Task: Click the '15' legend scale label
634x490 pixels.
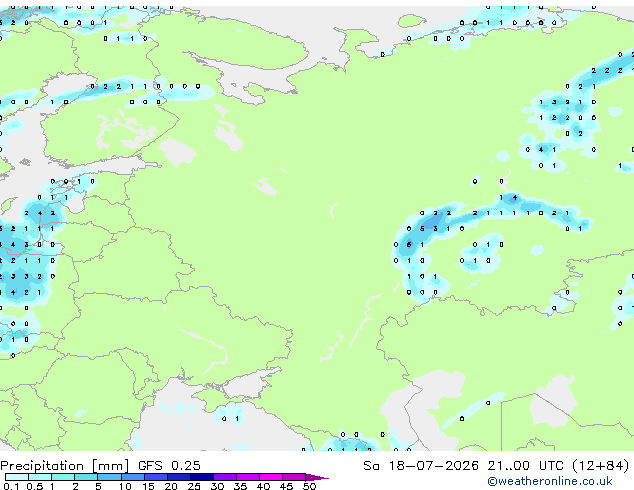Action: tap(148, 486)
